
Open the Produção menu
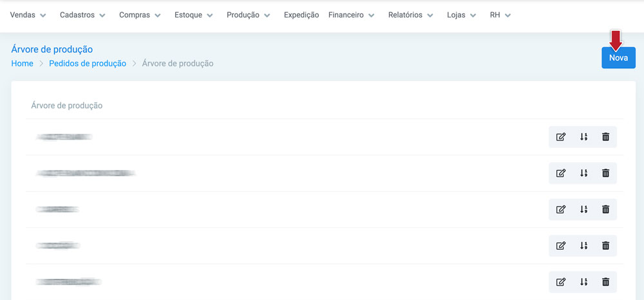coord(248,15)
